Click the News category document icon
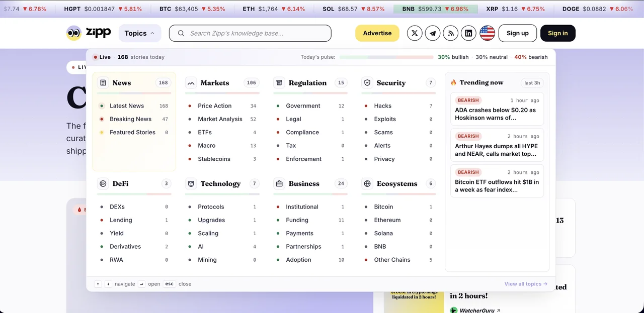This screenshot has width=644, height=313. pyautogui.click(x=103, y=83)
